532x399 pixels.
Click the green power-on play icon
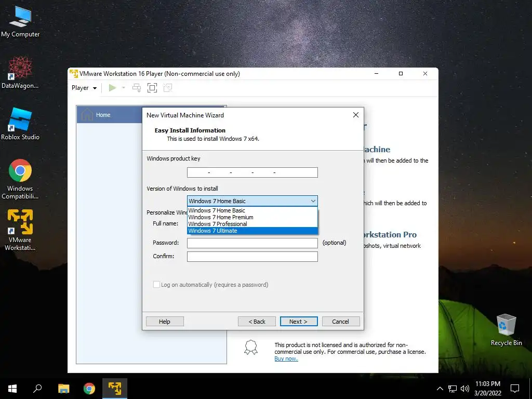point(112,88)
